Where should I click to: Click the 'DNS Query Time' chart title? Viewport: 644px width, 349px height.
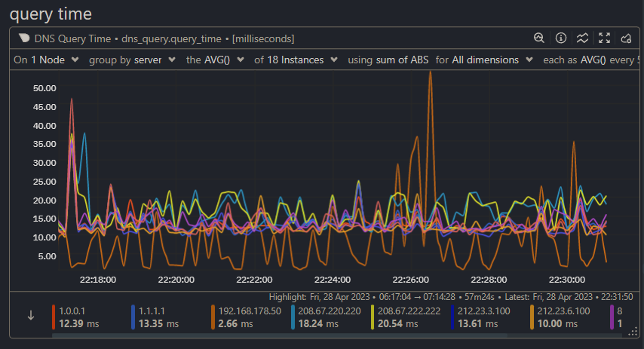coord(72,38)
